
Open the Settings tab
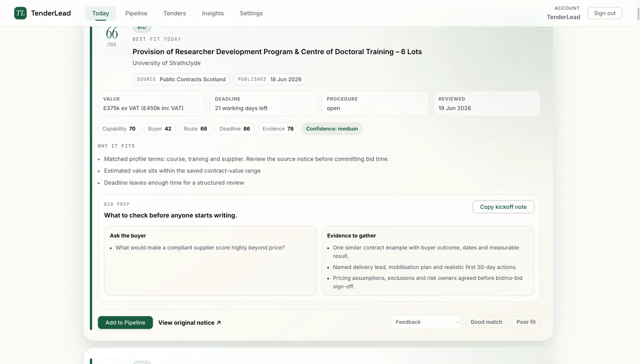tap(251, 13)
